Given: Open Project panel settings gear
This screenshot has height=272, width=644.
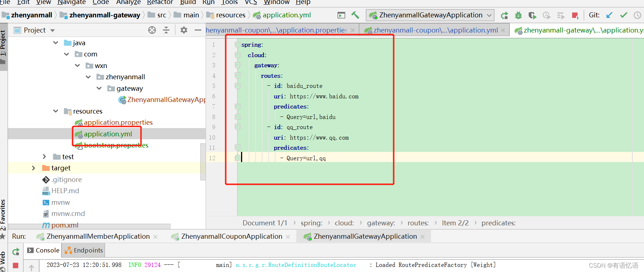Looking at the screenshot, I should click(x=184, y=30).
